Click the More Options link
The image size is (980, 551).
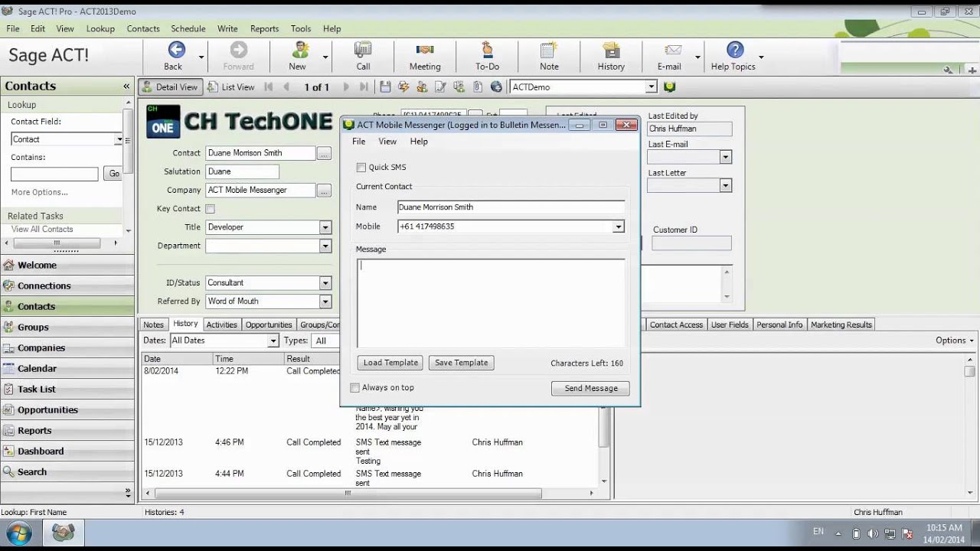pyautogui.click(x=39, y=192)
